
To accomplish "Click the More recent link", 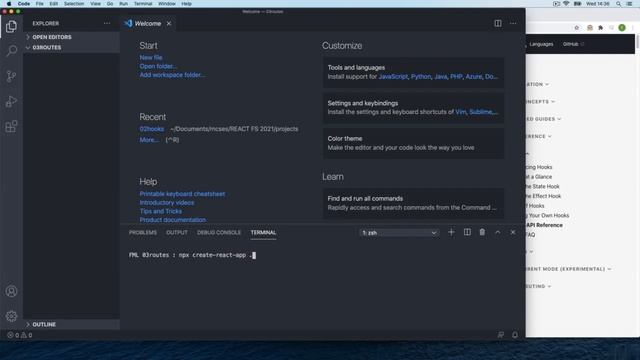I will [149, 140].
